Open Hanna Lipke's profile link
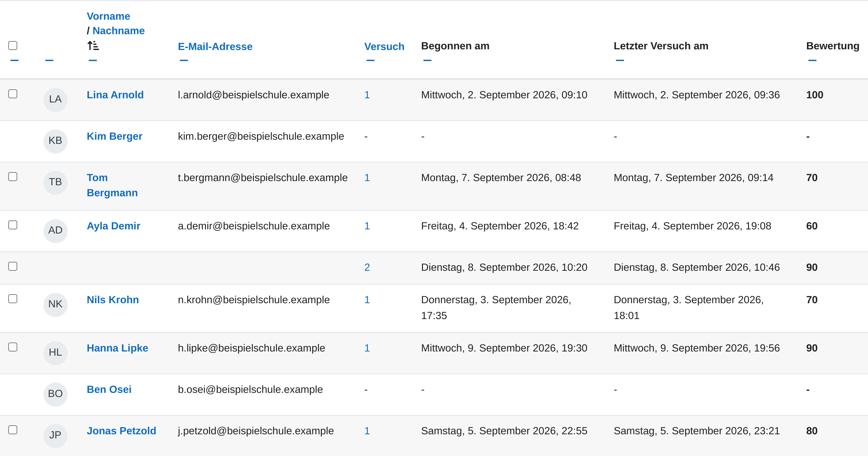This screenshot has height=456, width=868. click(118, 348)
